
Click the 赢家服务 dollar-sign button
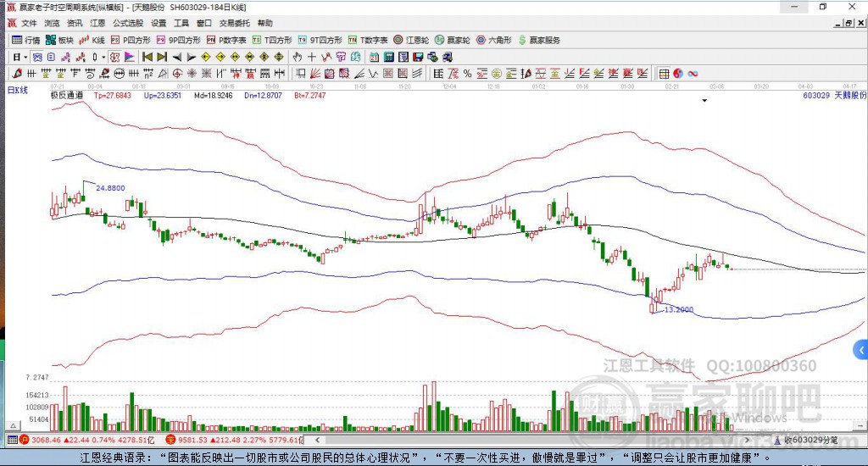click(539, 40)
